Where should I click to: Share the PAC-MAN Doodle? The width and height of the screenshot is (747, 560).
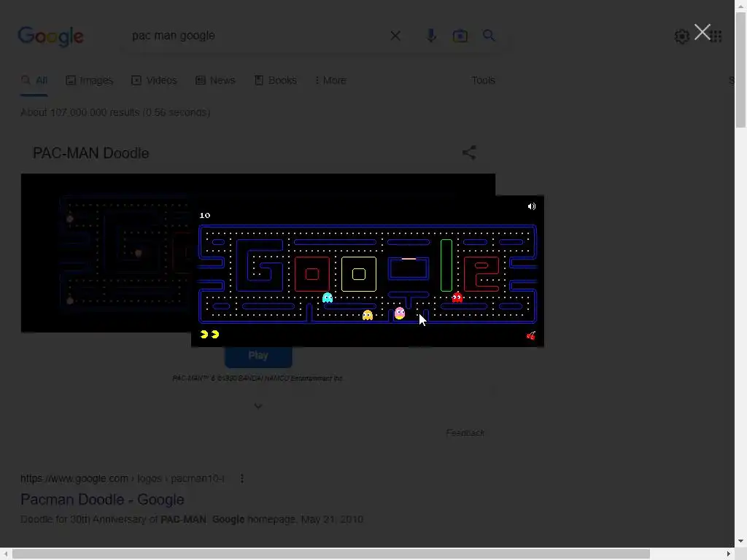tap(469, 152)
